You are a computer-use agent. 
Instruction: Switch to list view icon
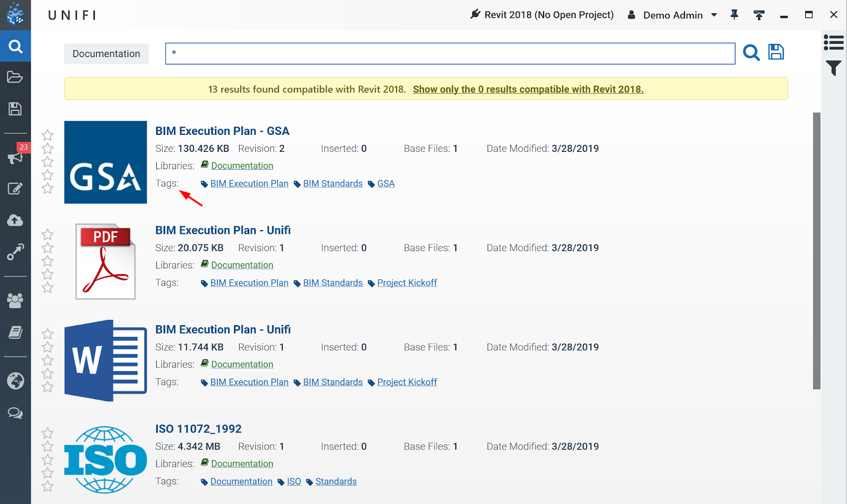coord(834,42)
